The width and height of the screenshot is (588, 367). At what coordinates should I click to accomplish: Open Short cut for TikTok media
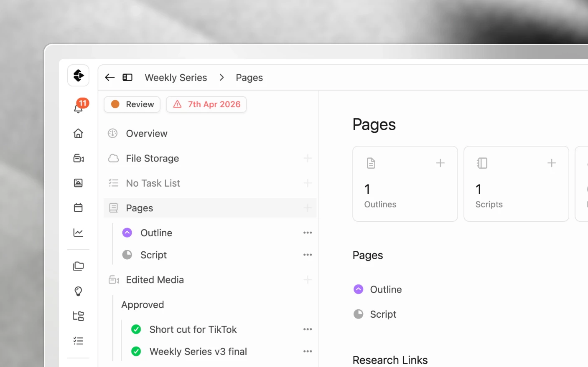point(193,329)
